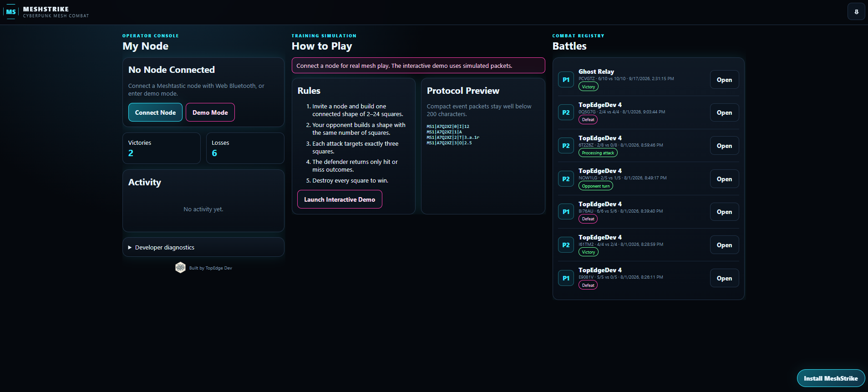868x392 pixels.
Task: Click the Protocol Preview heading
Action: (463, 91)
